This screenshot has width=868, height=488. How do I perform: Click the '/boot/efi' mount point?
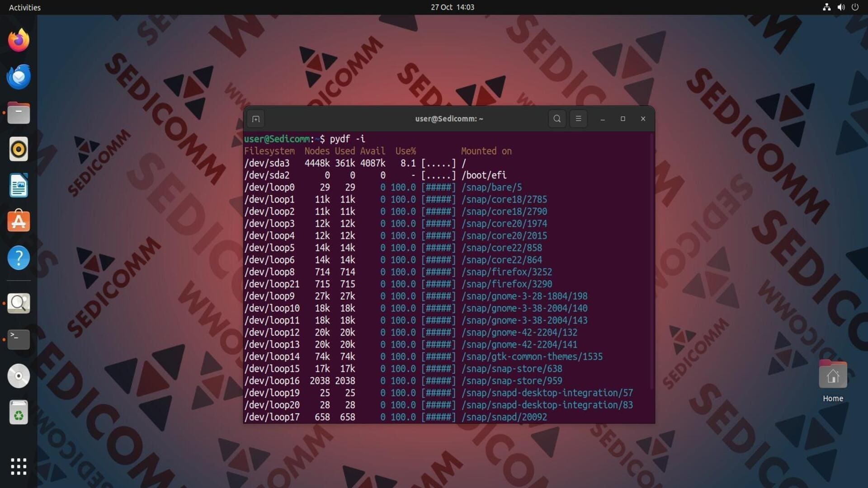[484, 175]
